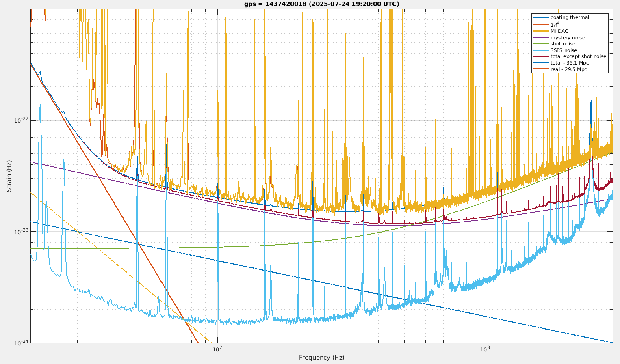Select the '1/f^4' legend label
Image resolution: width=620 pixels, height=364 pixels.
pos(555,24)
